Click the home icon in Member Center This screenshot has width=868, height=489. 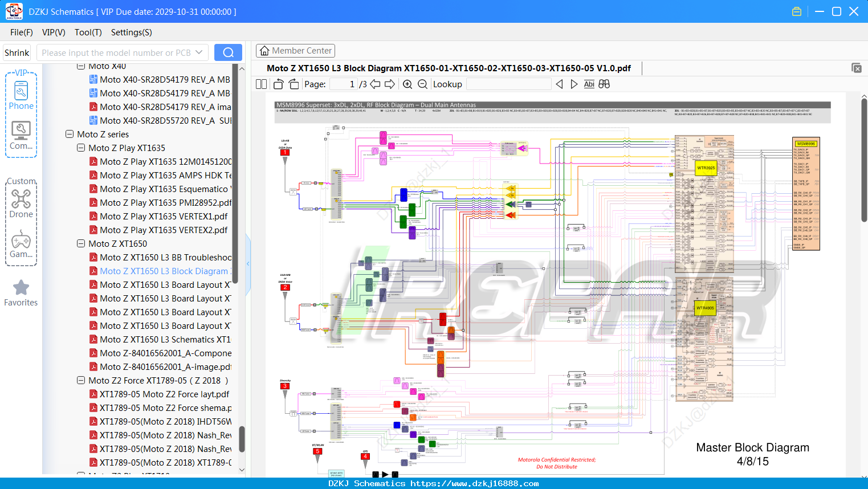(x=264, y=51)
